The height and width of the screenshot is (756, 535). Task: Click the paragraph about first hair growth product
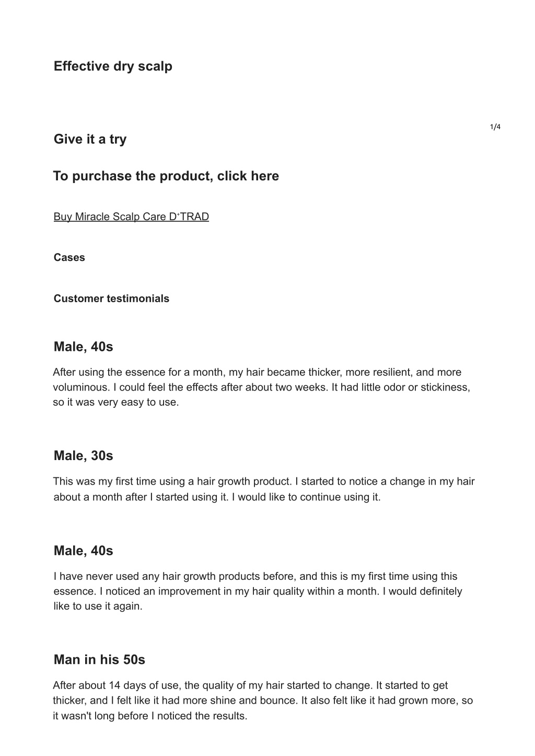[x=264, y=489]
